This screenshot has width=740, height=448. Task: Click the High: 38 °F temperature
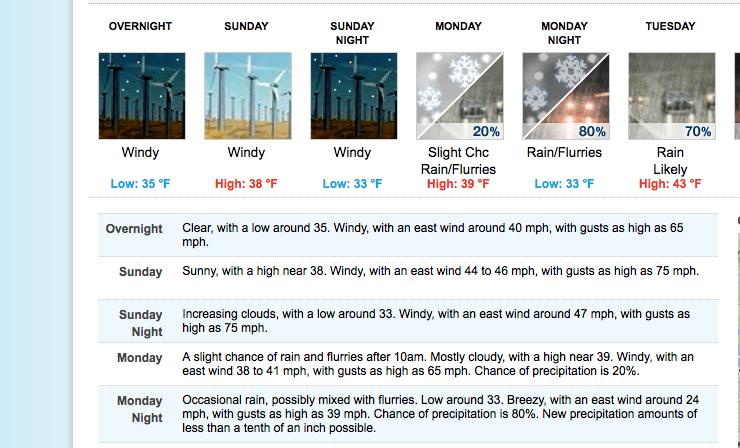click(247, 184)
